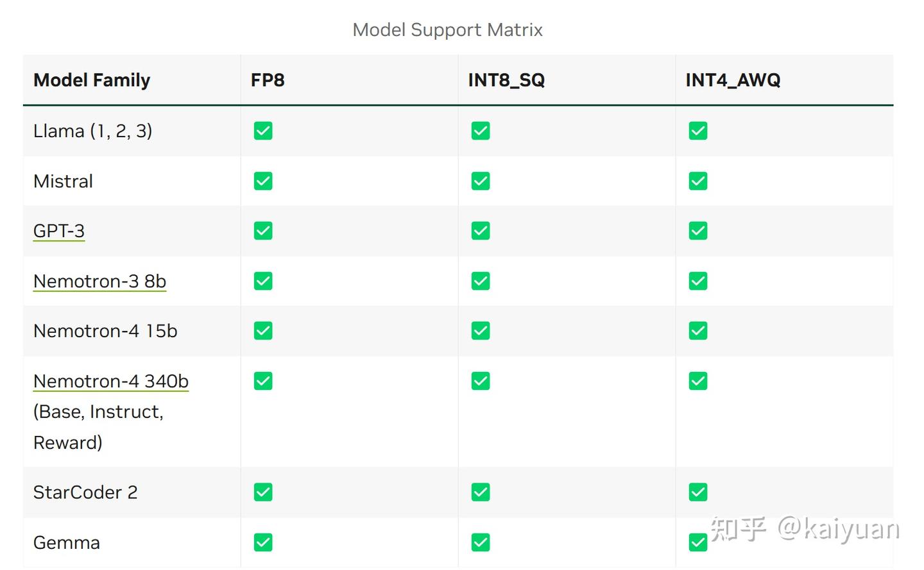924x570 pixels.
Task: Click the StarCoder 2 row label
Action: coord(85,492)
